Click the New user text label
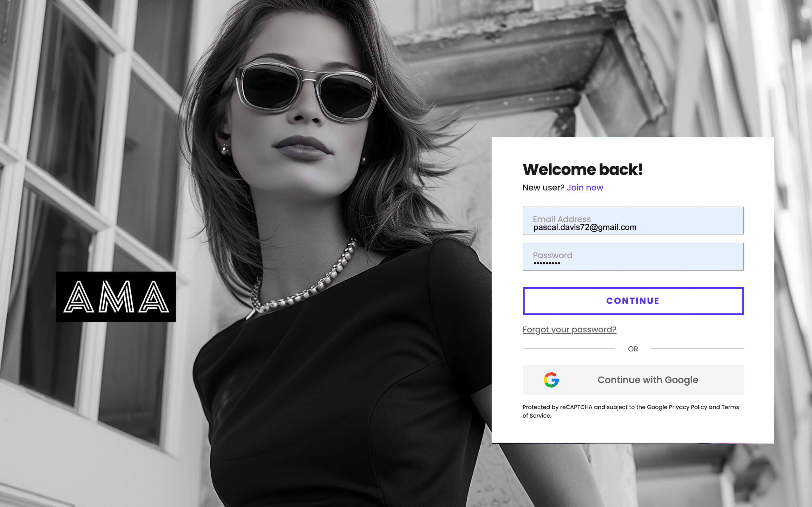 (543, 188)
